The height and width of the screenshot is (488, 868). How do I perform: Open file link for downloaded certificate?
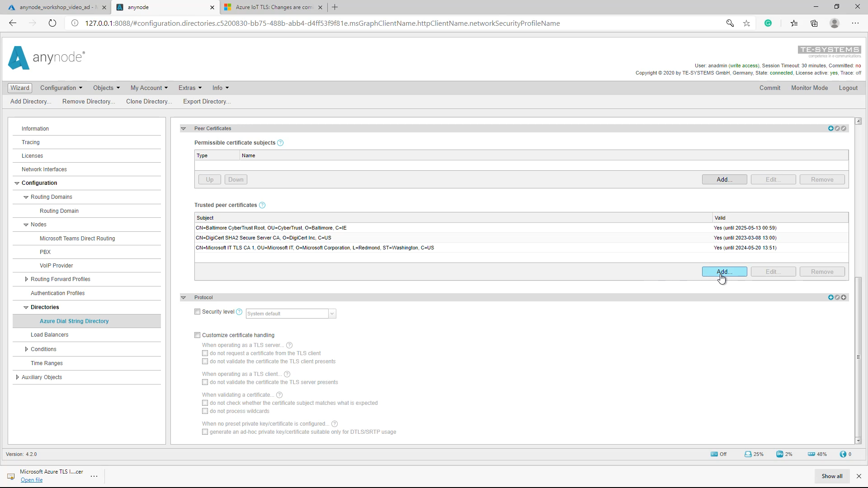coord(32,480)
